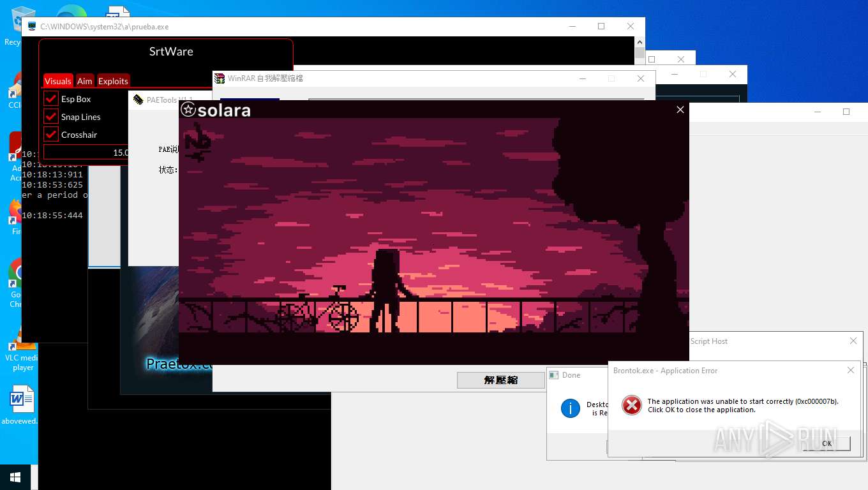The width and height of the screenshot is (868, 490).
Task: Click the Done dialog title bar icon
Action: point(554,375)
